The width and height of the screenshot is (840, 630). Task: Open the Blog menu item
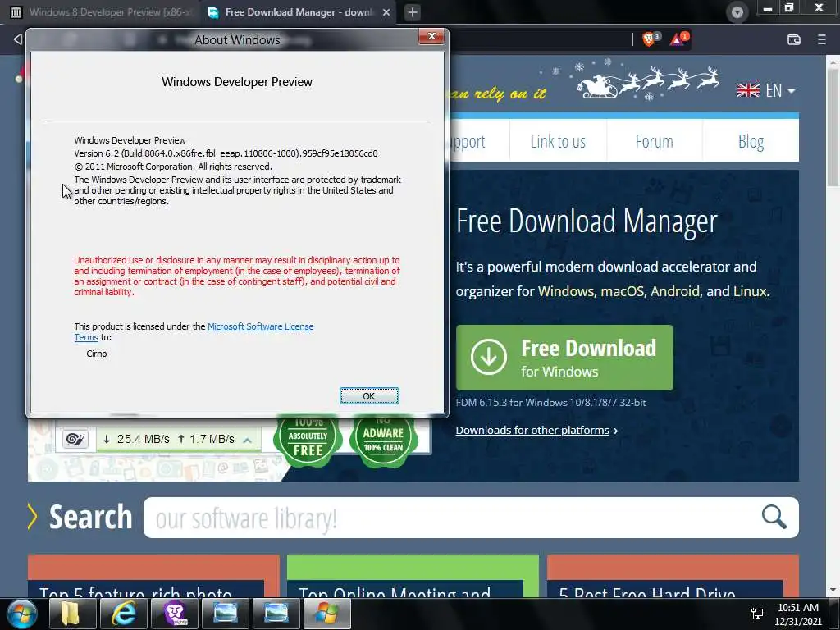coord(751,141)
